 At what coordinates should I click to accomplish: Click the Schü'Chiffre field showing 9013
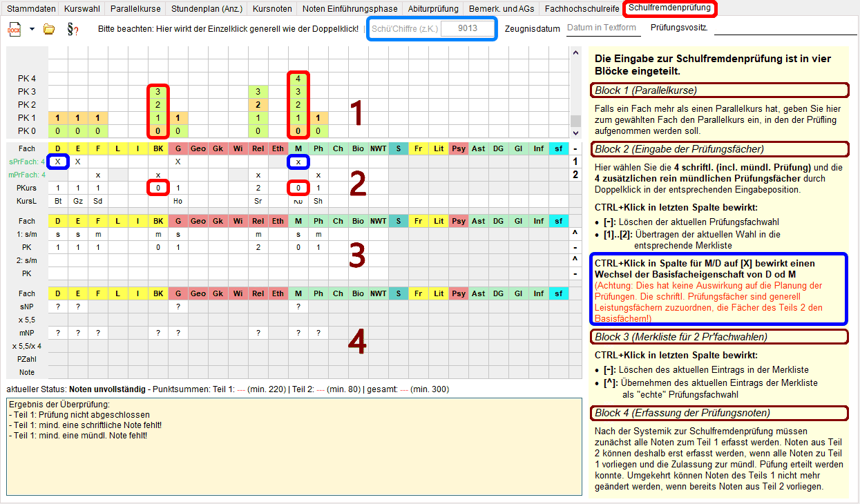(x=468, y=29)
